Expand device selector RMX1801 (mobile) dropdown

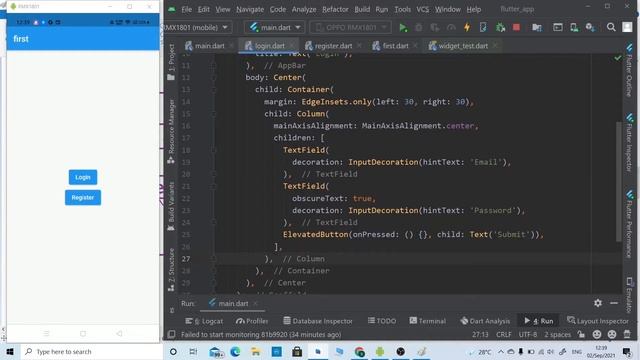[x=197, y=28]
